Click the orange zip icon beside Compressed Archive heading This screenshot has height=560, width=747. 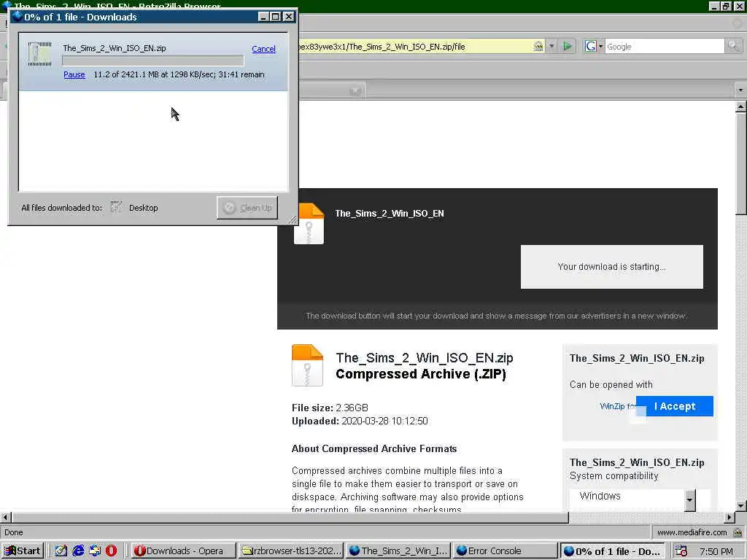pyautogui.click(x=307, y=365)
